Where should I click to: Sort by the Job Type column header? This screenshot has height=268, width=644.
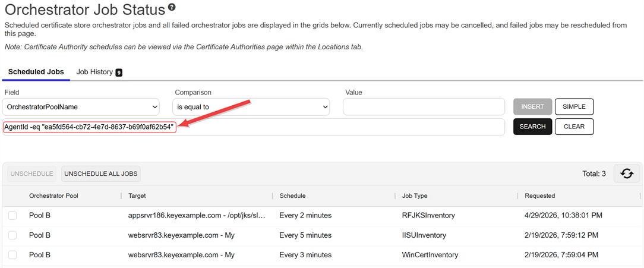click(x=415, y=196)
